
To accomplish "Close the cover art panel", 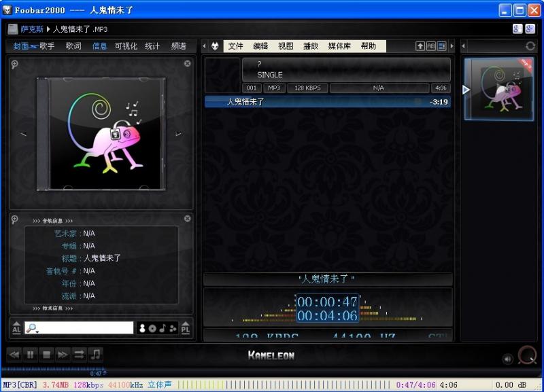I will (188, 63).
